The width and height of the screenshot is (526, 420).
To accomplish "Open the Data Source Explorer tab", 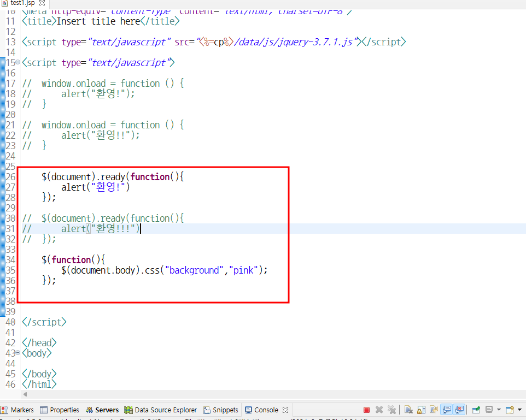I will [x=166, y=410].
